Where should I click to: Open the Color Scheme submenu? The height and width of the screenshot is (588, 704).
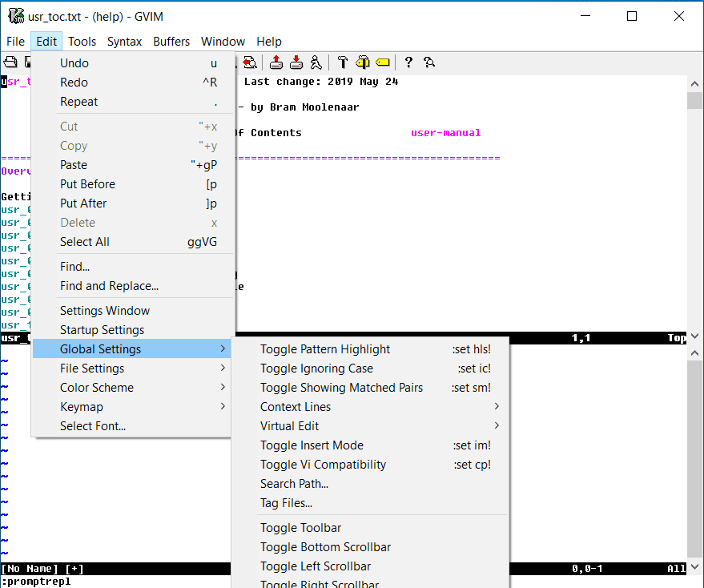coord(132,388)
